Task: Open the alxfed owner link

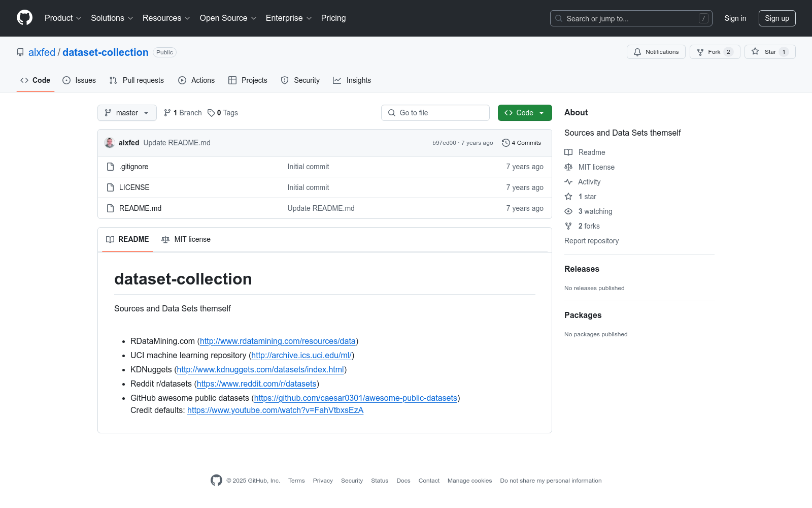Action: tap(42, 52)
